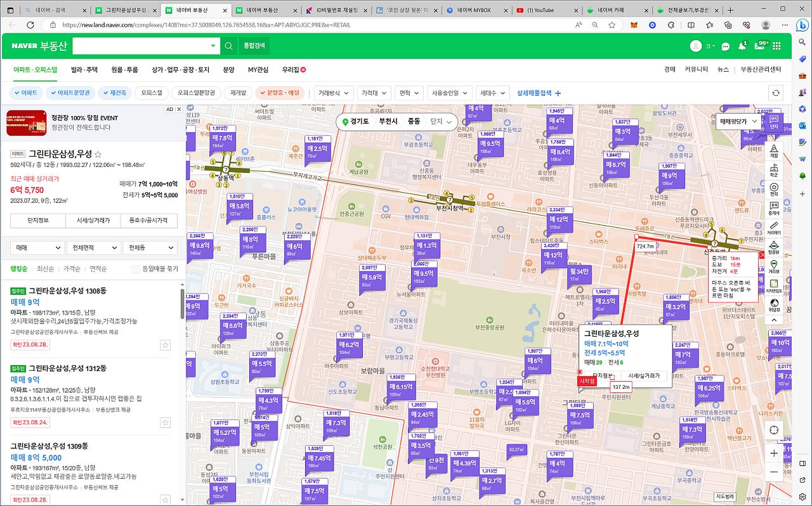Image resolution: width=812 pixels, height=506 pixels.
Task: Click 상세매물검색 link
Action: (x=539, y=93)
